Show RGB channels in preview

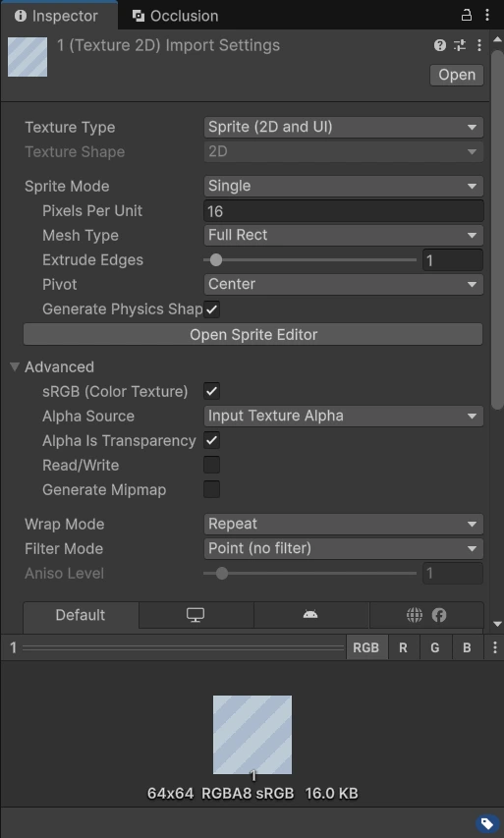coord(366,647)
